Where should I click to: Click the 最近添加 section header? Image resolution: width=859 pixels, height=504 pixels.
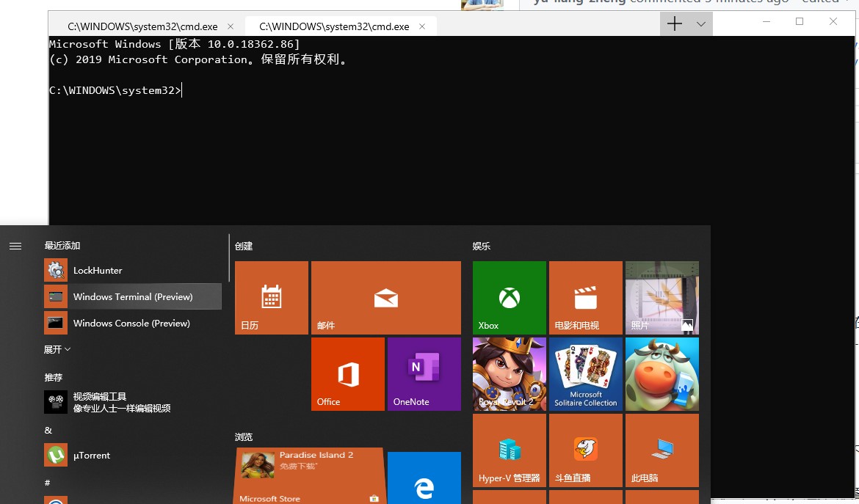[x=62, y=246]
